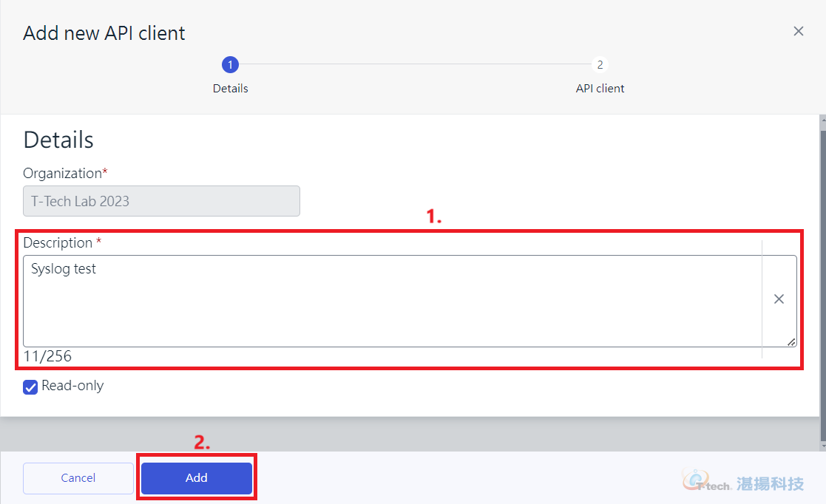Click the Add button
The image size is (826, 504).
pos(197,477)
